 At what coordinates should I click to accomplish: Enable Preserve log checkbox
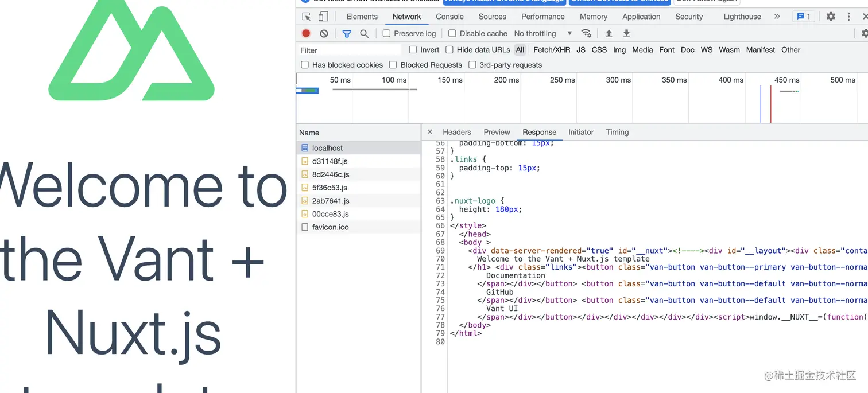(x=386, y=33)
